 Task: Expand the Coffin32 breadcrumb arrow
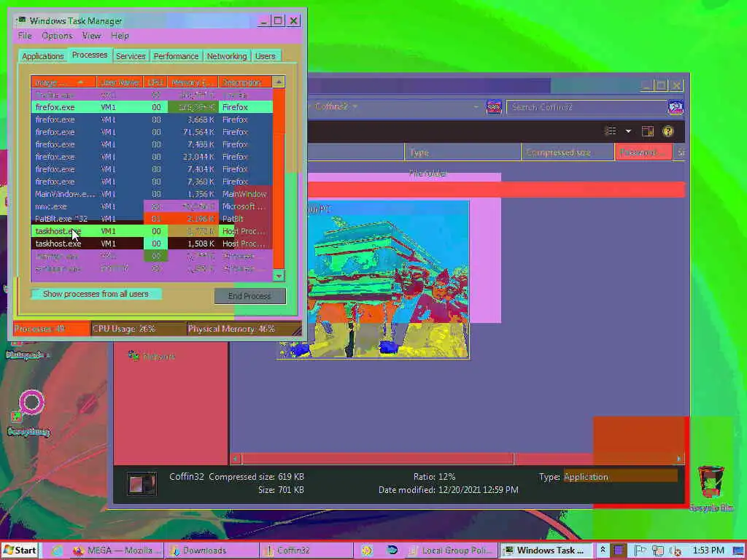coord(355,106)
